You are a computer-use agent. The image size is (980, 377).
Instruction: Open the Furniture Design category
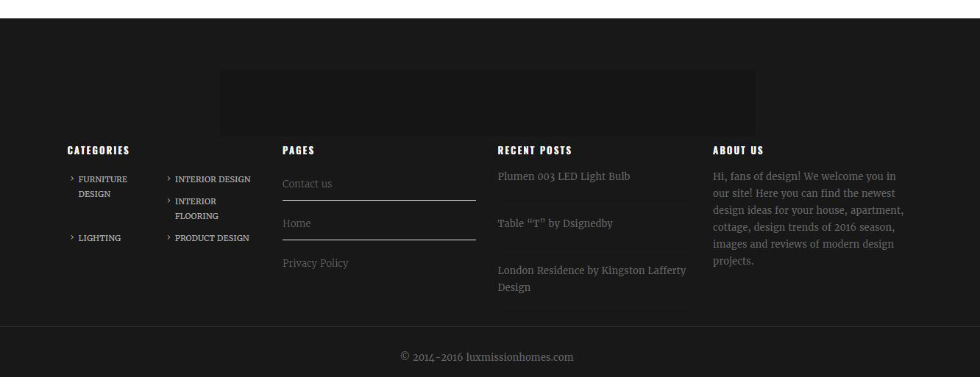tap(102, 187)
